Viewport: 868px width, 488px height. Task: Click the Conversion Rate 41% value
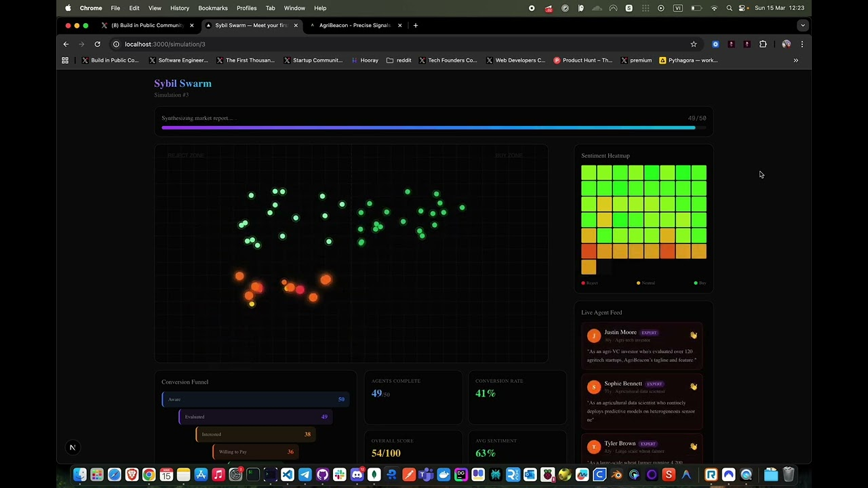pos(486,393)
